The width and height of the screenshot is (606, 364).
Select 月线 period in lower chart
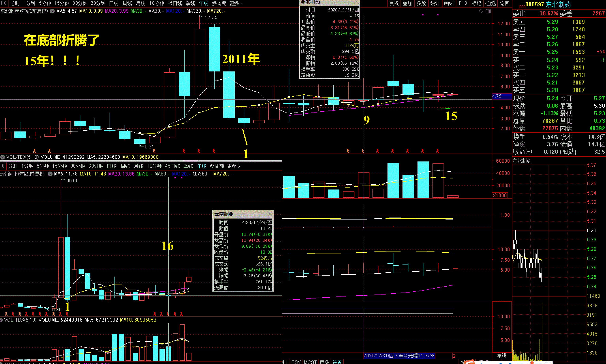[138, 166]
